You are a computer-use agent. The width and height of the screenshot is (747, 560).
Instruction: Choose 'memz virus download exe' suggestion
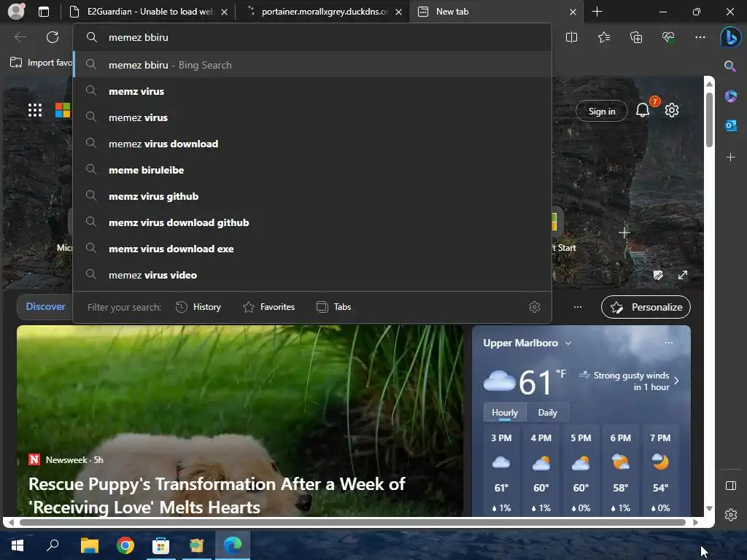312,249
